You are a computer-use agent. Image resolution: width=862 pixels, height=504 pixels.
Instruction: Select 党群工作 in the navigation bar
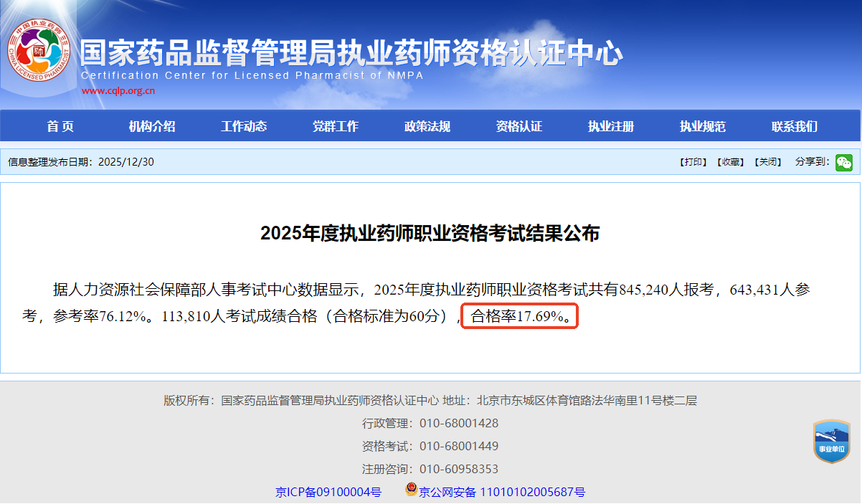(336, 127)
